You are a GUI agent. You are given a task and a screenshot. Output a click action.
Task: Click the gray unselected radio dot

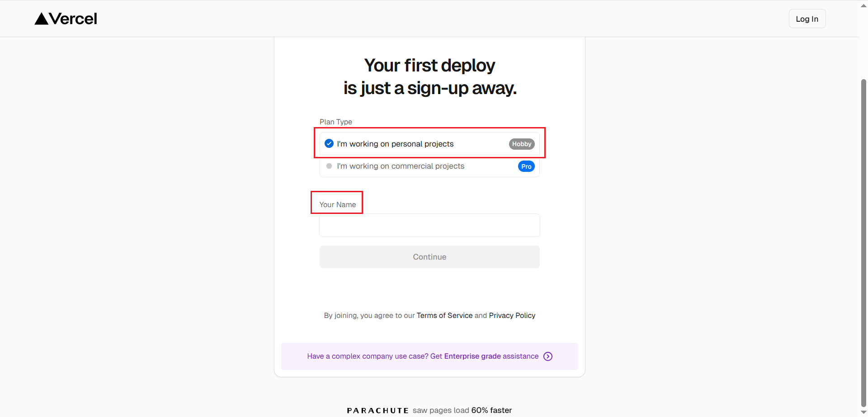point(329,166)
